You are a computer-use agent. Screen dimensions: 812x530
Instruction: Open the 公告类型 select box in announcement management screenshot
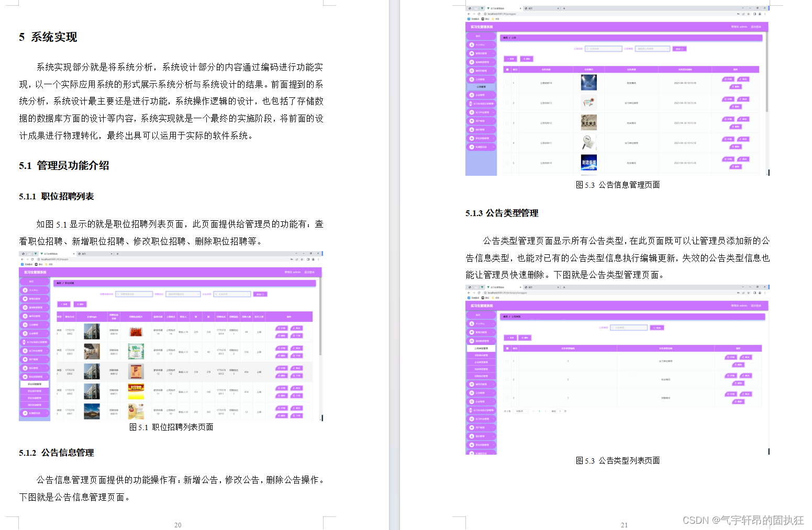pyautogui.click(x=653, y=49)
